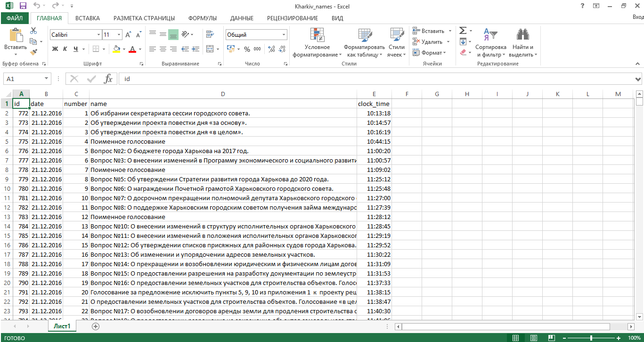644x342 pixels.
Task: Switch to РАЗМЕТКА СТРАНИЦЫ tab
Action: tap(144, 18)
